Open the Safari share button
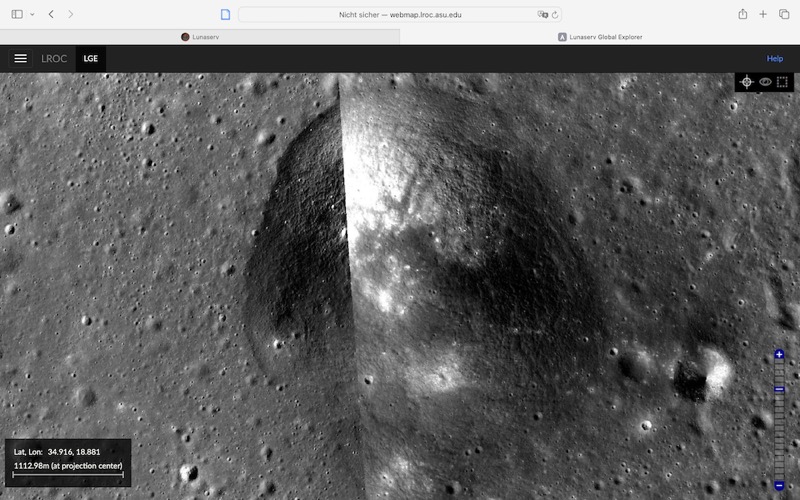 click(x=743, y=14)
